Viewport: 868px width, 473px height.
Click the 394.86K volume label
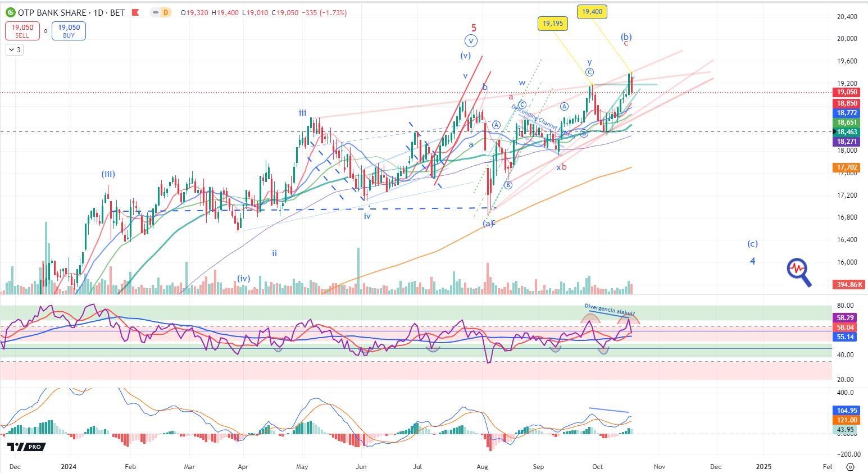point(849,285)
